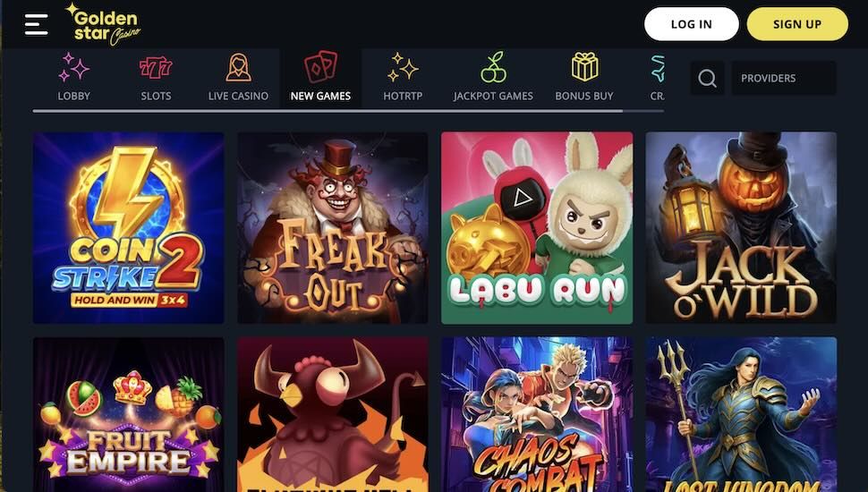Open the hamburger menu icon

pos(36,25)
